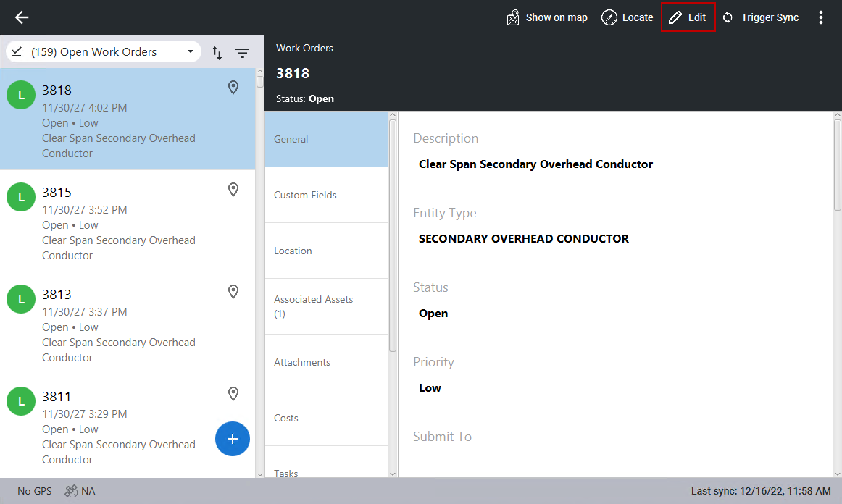Expand the Open Work Orders dropdown
The height and width of the screenshot is (504, 842).
191,52
